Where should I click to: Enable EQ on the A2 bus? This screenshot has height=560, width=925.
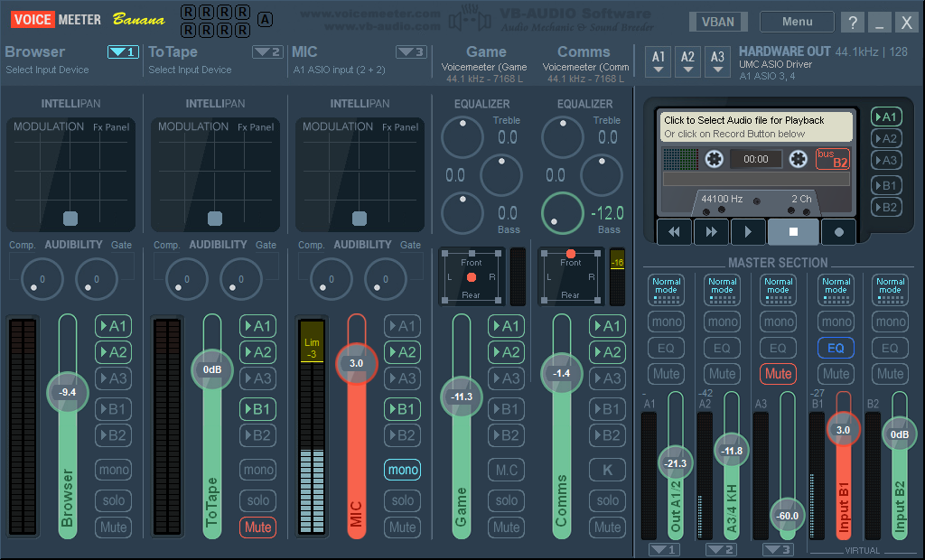pos(722,348)
